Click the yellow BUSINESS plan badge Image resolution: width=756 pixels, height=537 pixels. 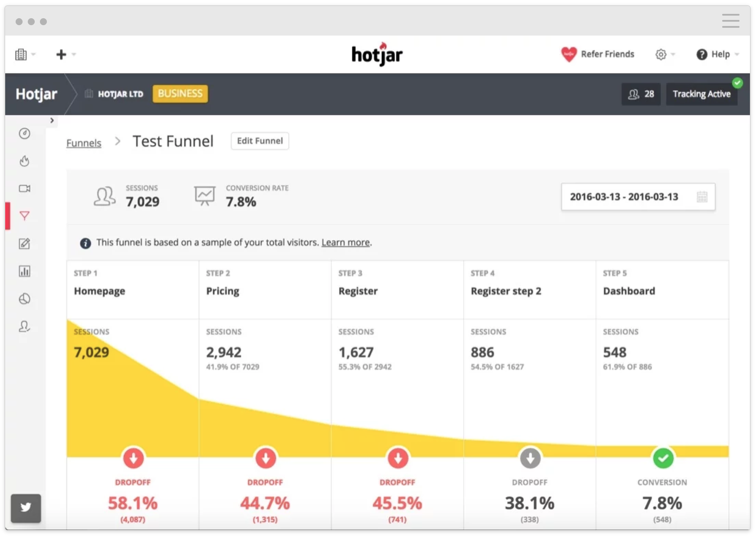(180, 94)
